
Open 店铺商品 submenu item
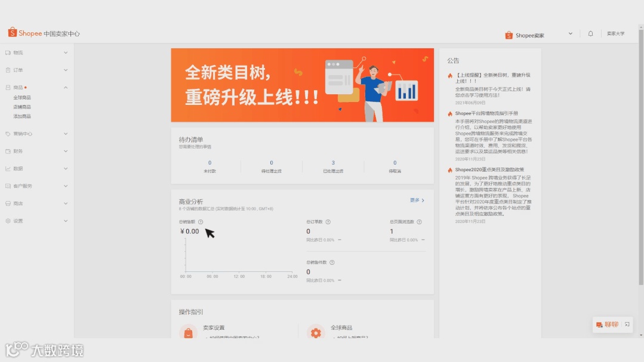click(x=21, y=107)
